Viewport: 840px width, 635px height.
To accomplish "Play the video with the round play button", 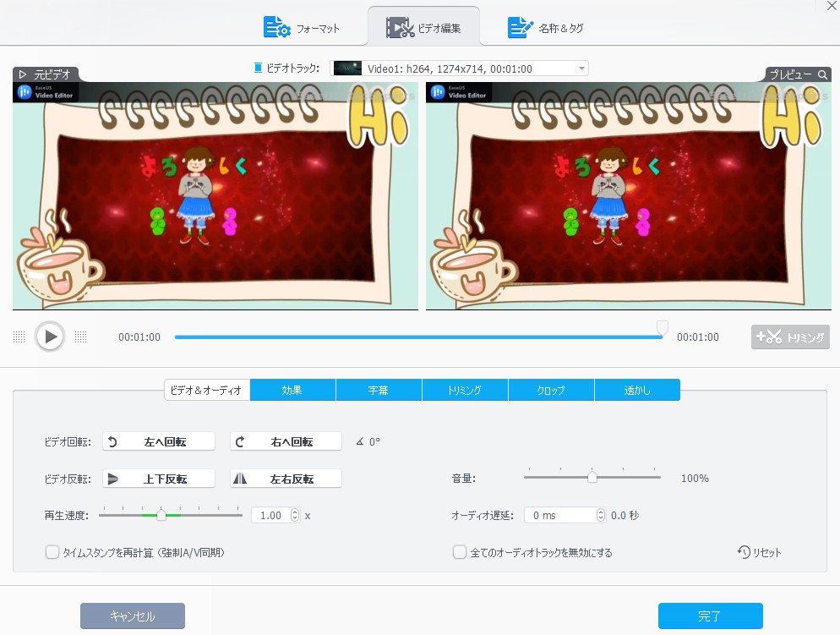I will click(50, 337).
